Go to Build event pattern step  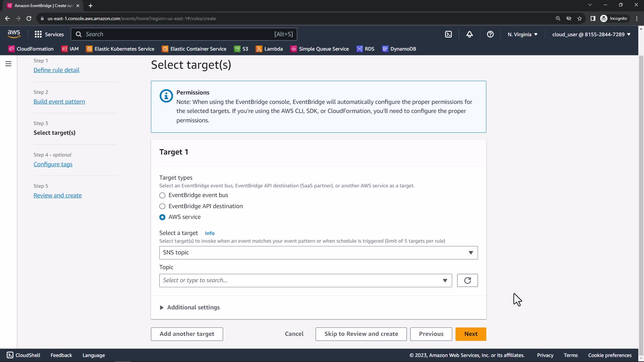59,102
